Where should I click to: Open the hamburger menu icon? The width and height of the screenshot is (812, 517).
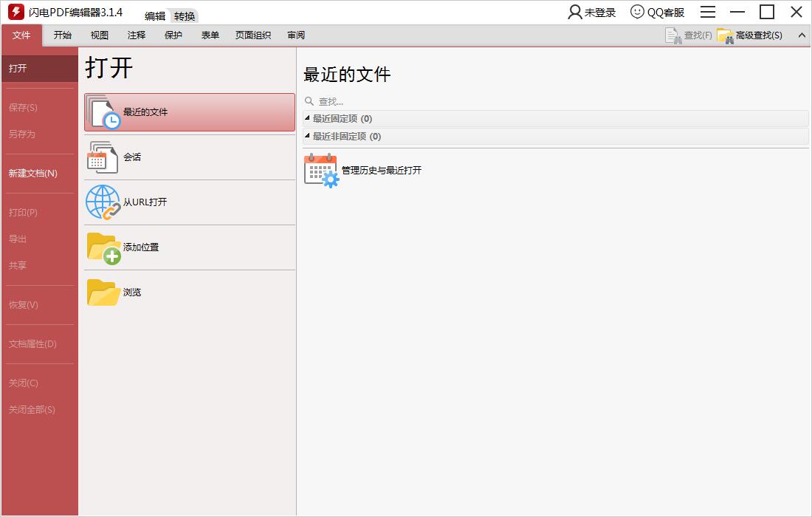707,12
